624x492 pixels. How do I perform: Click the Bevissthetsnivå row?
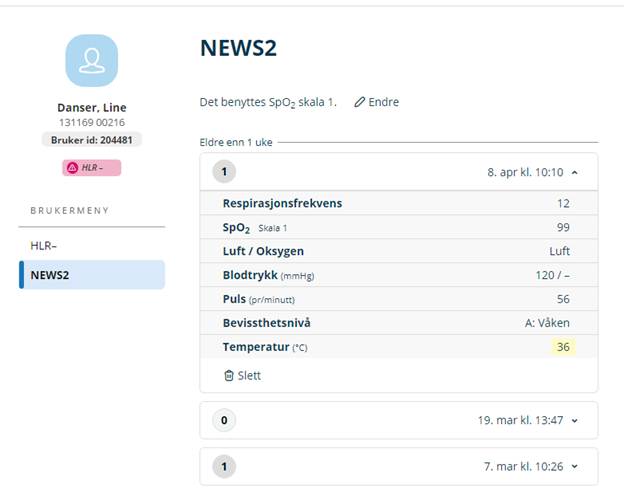point(397,323)
